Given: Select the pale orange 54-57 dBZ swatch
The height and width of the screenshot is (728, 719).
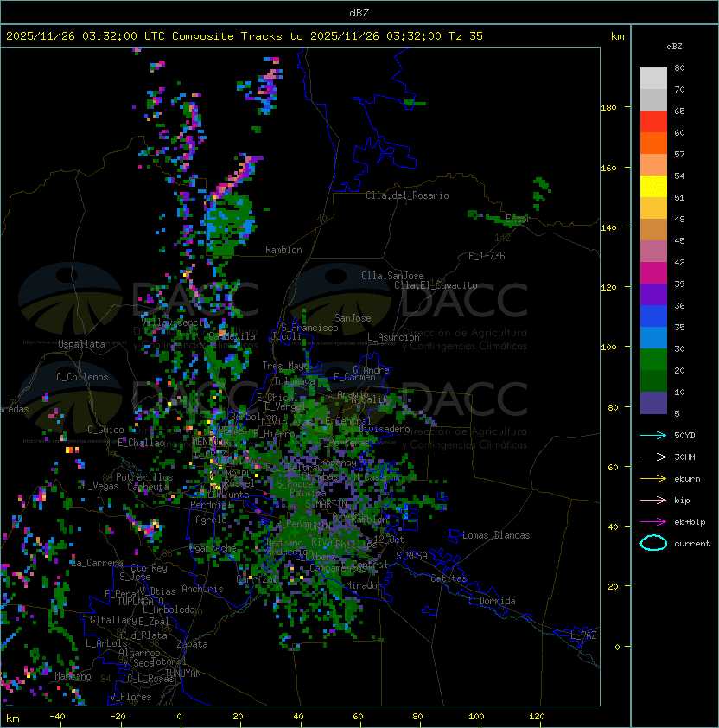Looking at the screenshot, I should coord(653,165).
